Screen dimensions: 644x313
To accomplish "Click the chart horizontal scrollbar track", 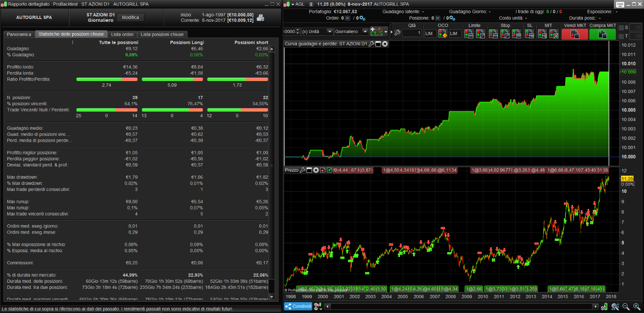I will [x=461, y=307].
